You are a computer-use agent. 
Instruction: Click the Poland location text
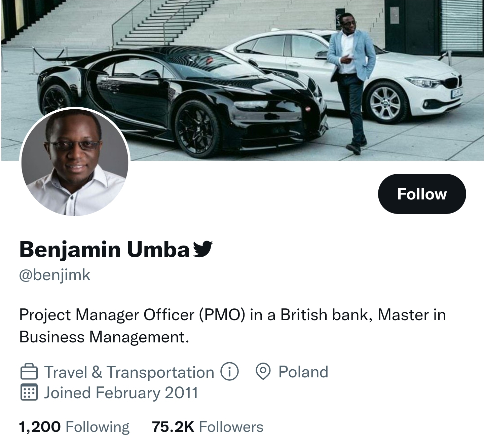[x=303, y=372]
